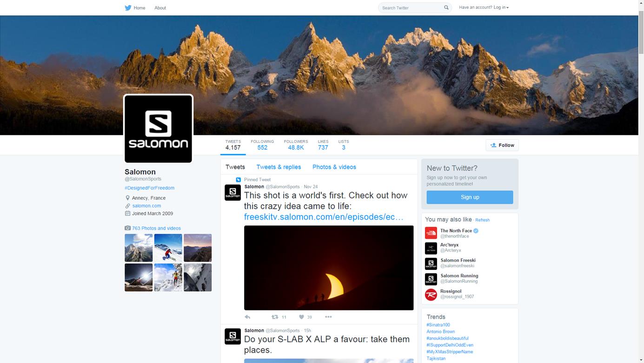View the 48.8K Followers list

[x=296, y=145]
